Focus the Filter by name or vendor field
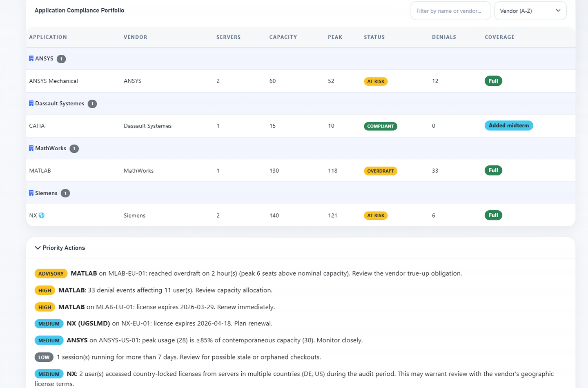 point(450,11)
